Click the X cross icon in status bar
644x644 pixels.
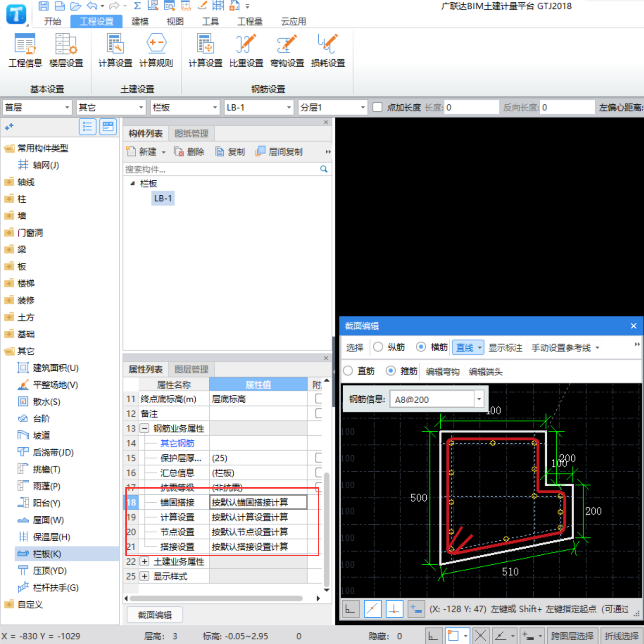click(x=481, y=636)
